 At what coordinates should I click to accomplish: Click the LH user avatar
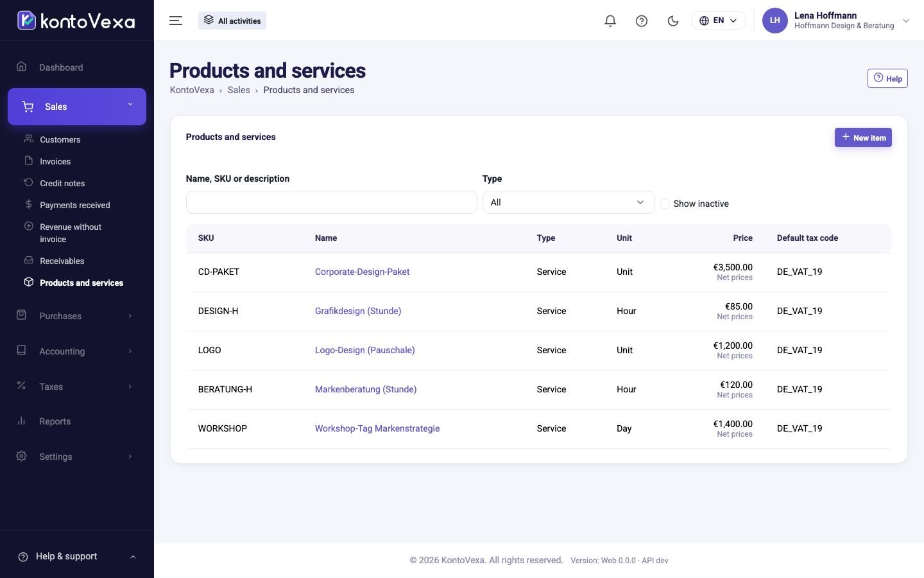click(775, 21)
